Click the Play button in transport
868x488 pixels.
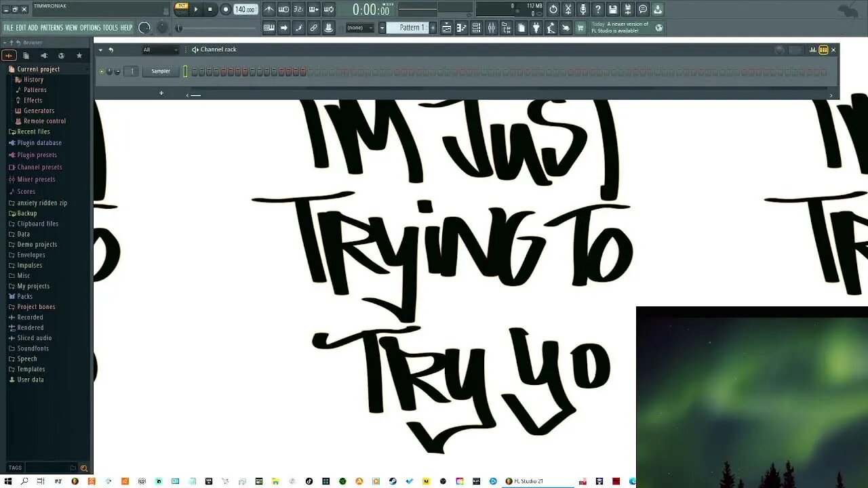(196, 9)
